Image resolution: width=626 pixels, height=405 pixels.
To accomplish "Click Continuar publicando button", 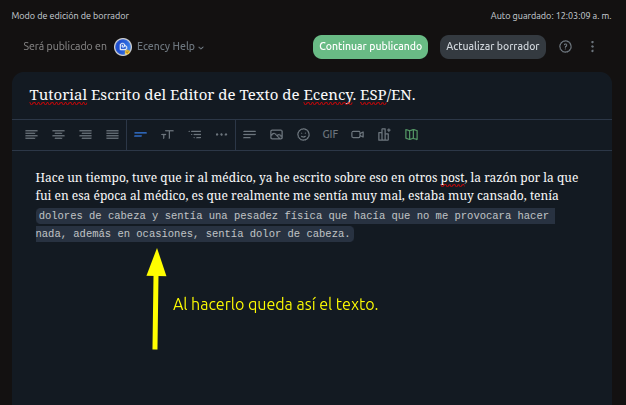I will pyautogui.click(x=370, y=47).
